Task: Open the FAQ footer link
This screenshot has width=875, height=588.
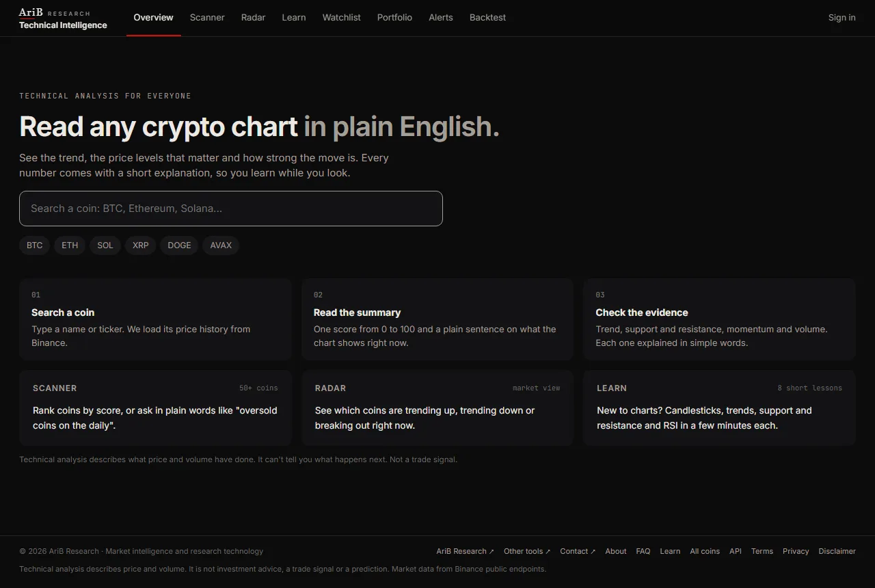Action: coord(643,551)
